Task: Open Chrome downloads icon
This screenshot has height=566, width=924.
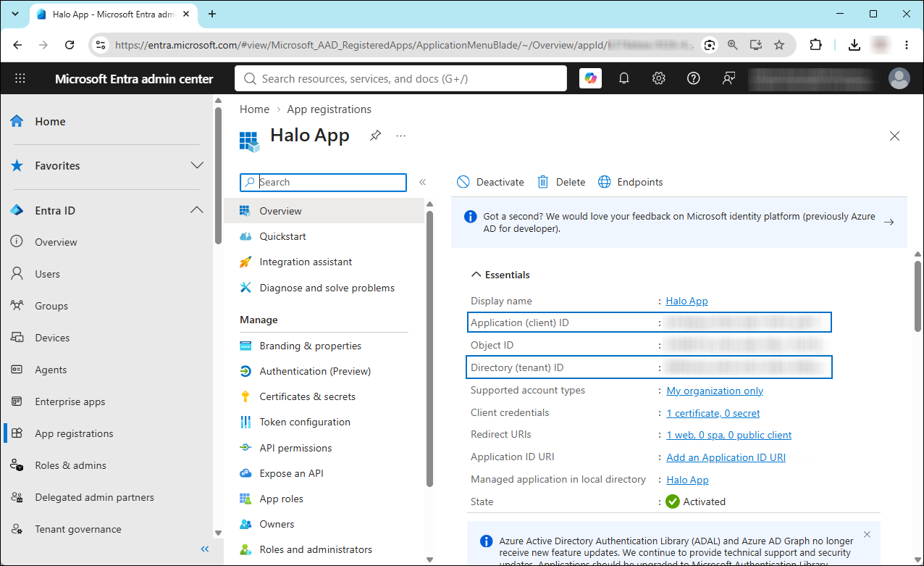Action: coord(854,45)
